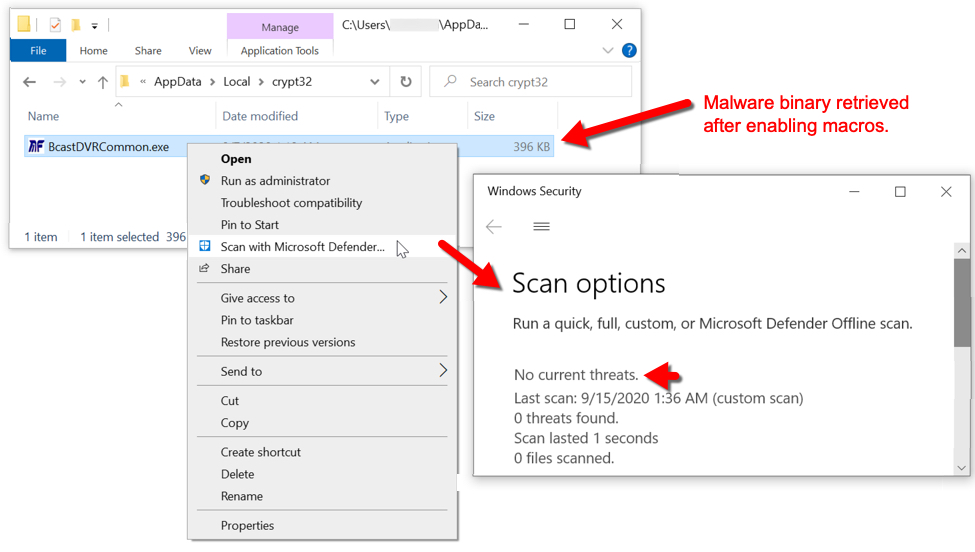
Task: Open Windows Security hamburger menu
Action: click(x=542, y=226)
